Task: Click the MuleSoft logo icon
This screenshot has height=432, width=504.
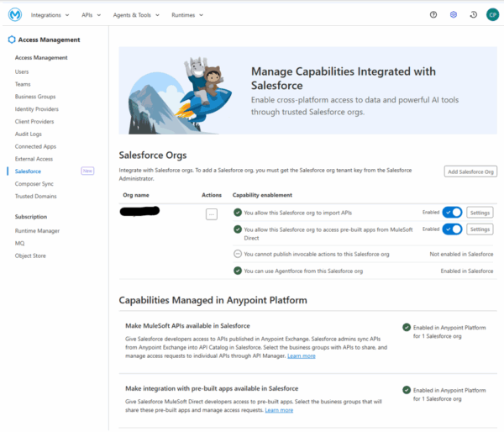Action: pyautogui.click(x=15, y=14)
